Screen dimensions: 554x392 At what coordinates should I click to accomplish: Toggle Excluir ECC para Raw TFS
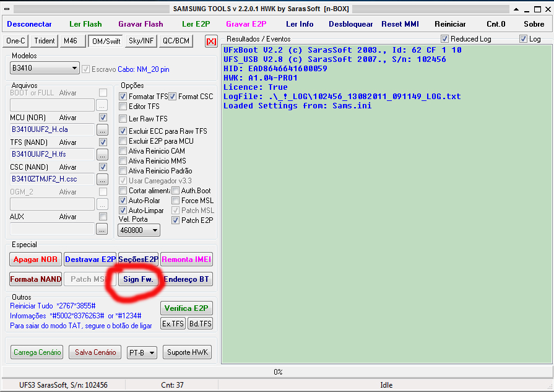(123, 131)
